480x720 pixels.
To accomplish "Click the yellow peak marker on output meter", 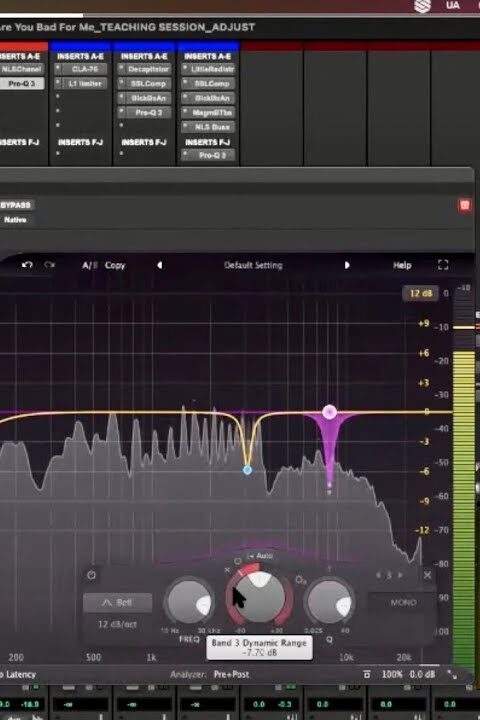I will tap(463, 327).
